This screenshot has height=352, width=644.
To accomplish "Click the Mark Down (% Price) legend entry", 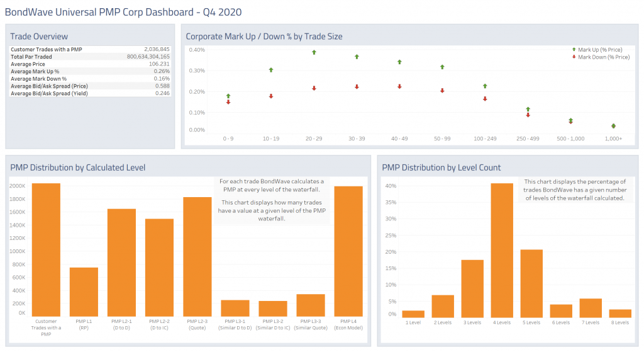I will pyautogui.click(x=601, y=57).
